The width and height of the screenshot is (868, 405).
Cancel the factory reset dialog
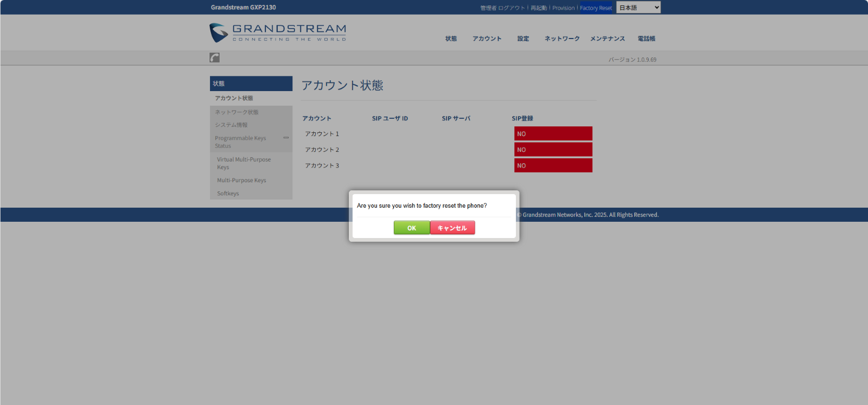[452, 228]
